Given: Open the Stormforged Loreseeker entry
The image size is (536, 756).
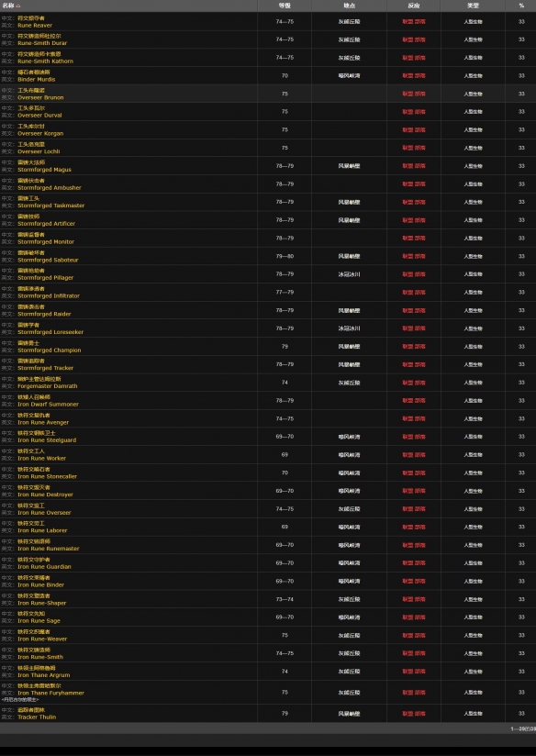Looking at the screenshot, I should coord(50,332).
